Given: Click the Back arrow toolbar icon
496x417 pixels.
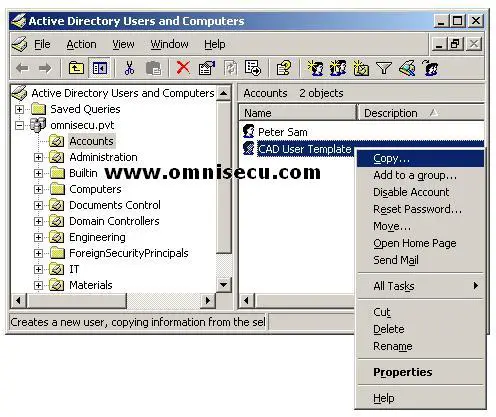Looking at the screenshot, I should (22, 68).
